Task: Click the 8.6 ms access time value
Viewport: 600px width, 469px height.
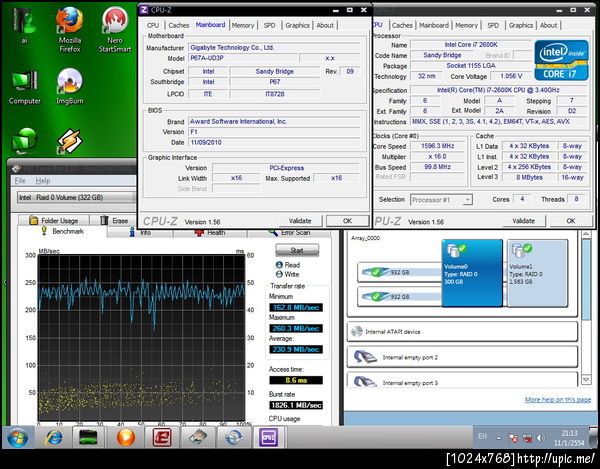Action: point(296,380)
